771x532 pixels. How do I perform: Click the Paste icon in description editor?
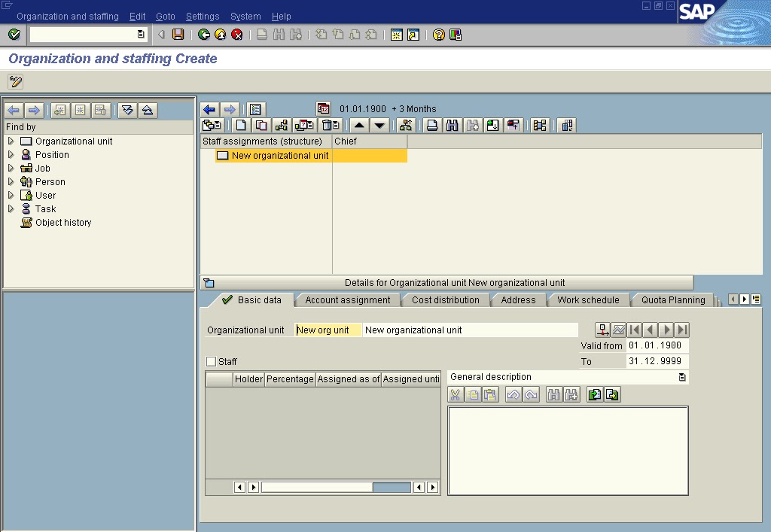tap(489, 394)
